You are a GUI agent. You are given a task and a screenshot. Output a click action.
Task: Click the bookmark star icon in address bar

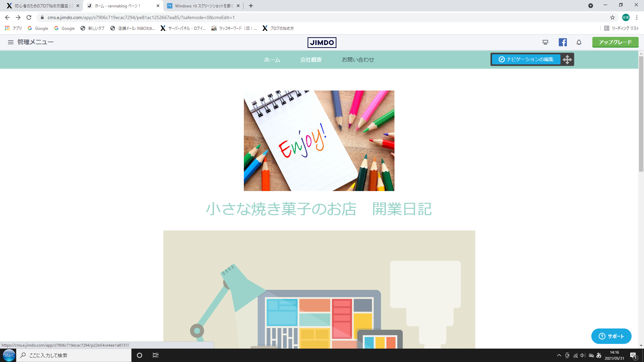click(x=612, y=17)
